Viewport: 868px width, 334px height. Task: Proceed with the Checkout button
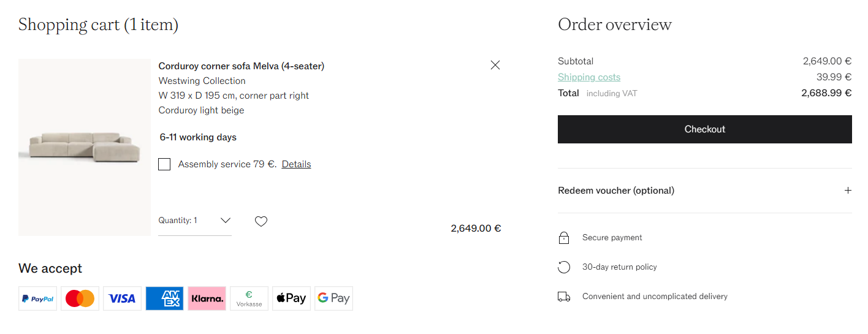coord(705,129)
